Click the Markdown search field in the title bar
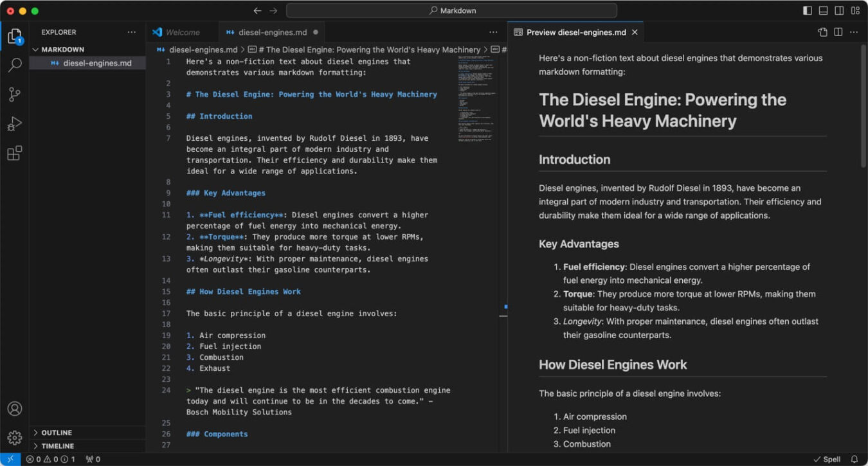The width and height of the screenshot is (868, 466). click(x=452, y=10)
